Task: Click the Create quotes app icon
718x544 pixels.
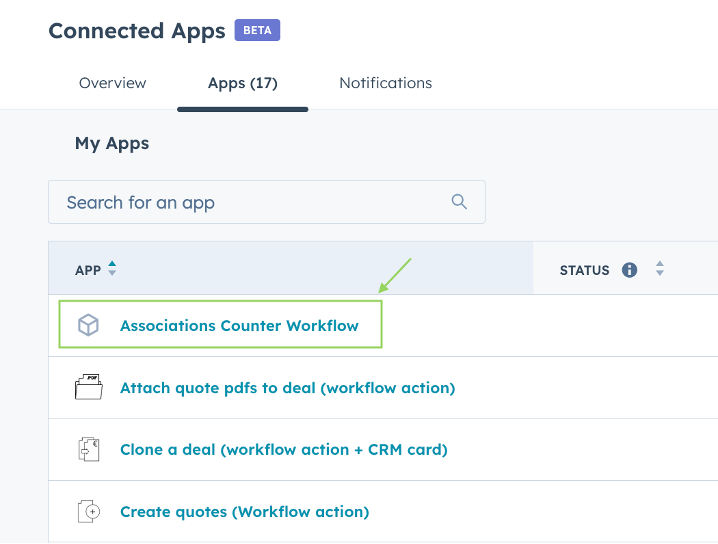Action: click(89, 511)
